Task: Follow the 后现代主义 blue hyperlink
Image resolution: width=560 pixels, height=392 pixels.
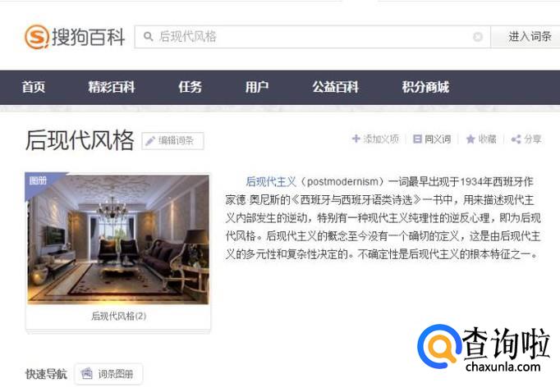Action: pos(271,181)
